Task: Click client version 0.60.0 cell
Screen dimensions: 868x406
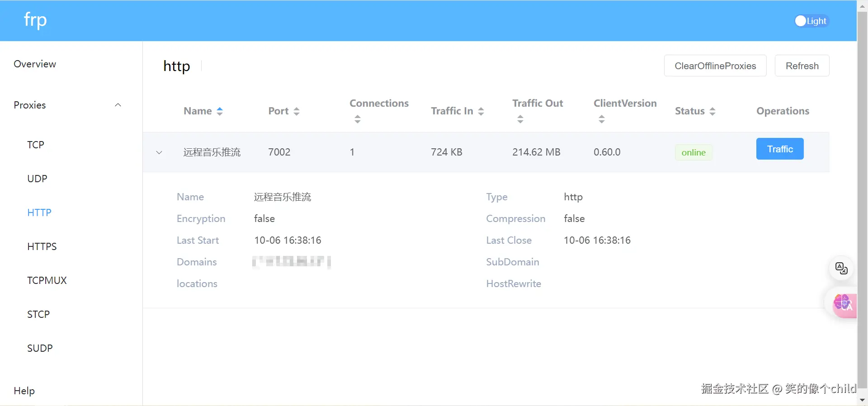Action: click(x=607, y=152)
